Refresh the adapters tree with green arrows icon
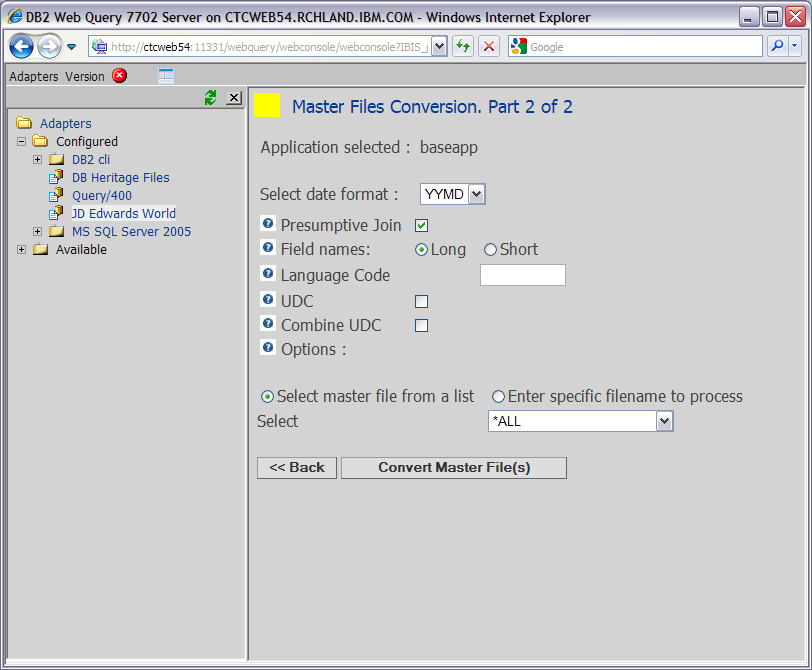 pyautogui.click(x=210, y=97)
